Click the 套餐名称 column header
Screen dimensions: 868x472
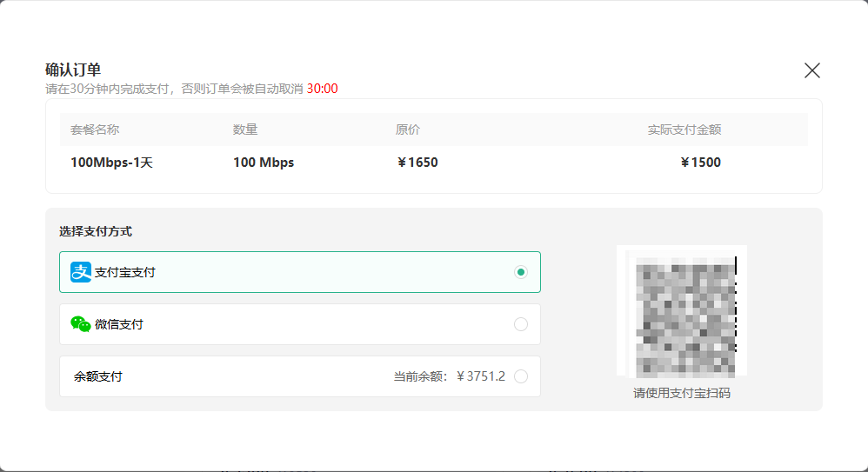pos(95,130)
